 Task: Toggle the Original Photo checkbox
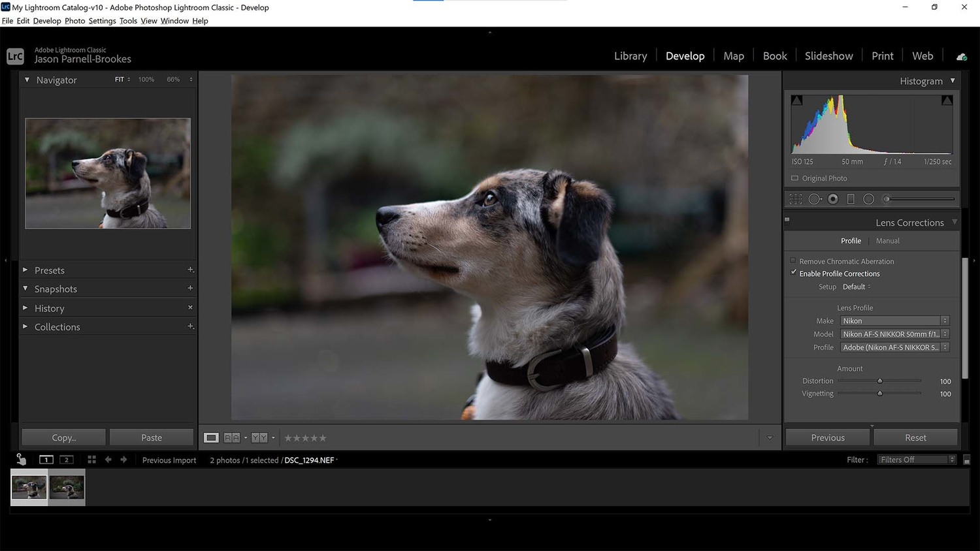point(794,178)
